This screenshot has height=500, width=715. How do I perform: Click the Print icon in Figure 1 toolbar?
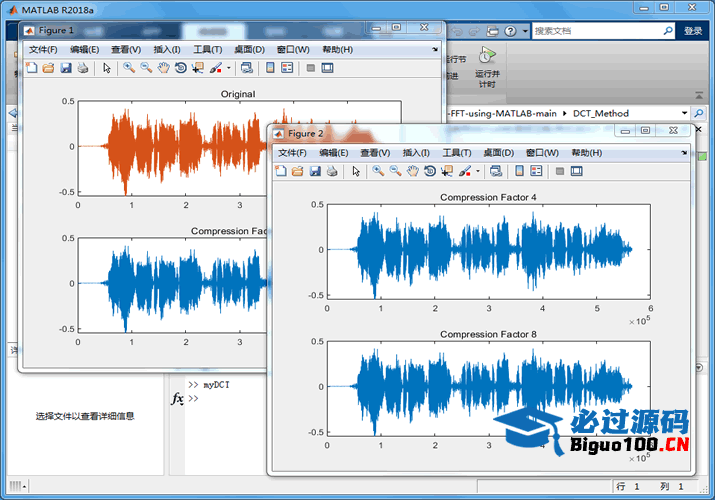[83, 68]
